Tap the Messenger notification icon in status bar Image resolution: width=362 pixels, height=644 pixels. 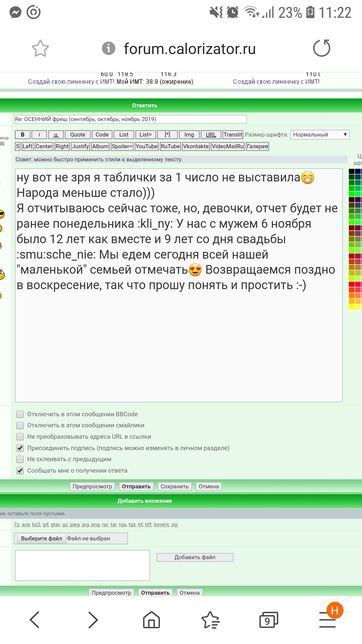(x=15, y=12)
